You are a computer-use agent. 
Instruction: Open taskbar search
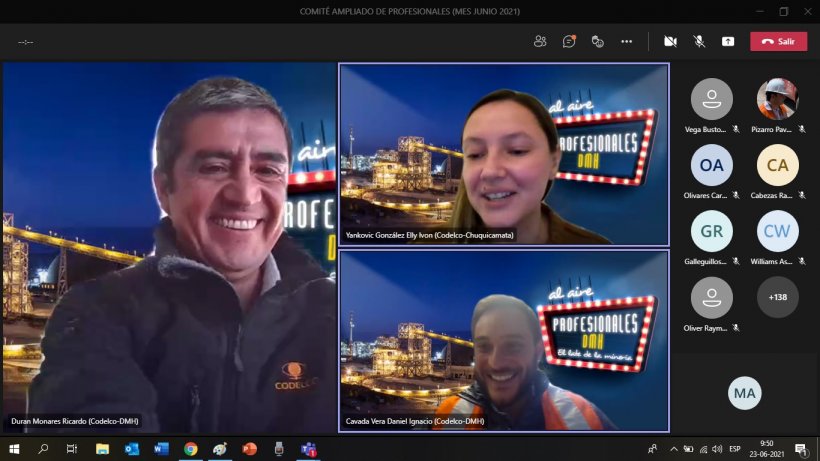pos(43,449)
